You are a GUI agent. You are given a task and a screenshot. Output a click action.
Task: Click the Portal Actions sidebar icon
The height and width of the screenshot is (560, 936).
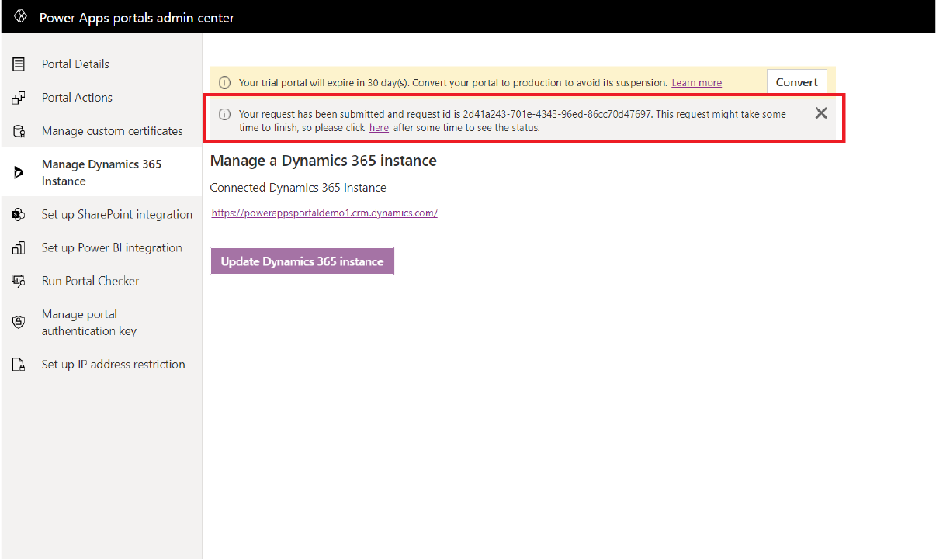tap(19, 98)
